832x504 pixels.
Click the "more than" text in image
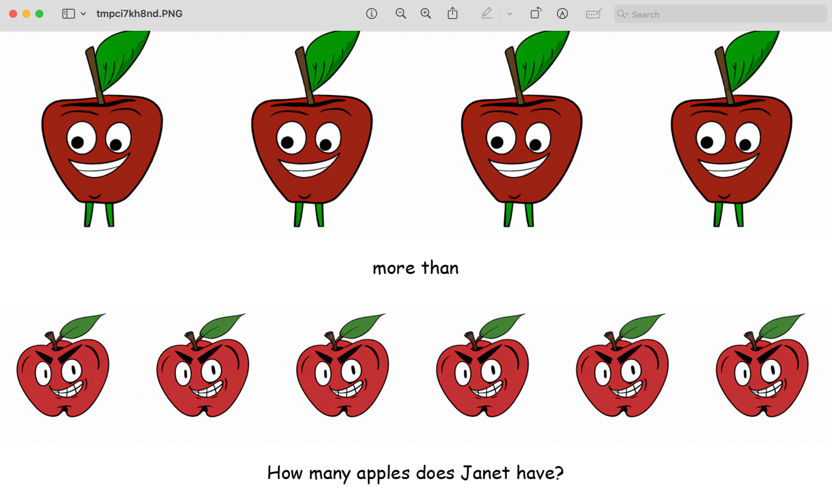tap(416, 268)
